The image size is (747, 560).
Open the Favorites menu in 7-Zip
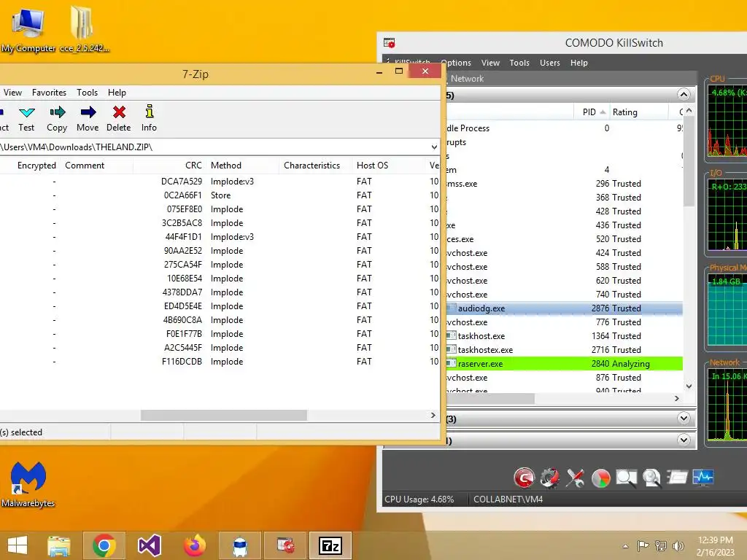pos(49,93)
